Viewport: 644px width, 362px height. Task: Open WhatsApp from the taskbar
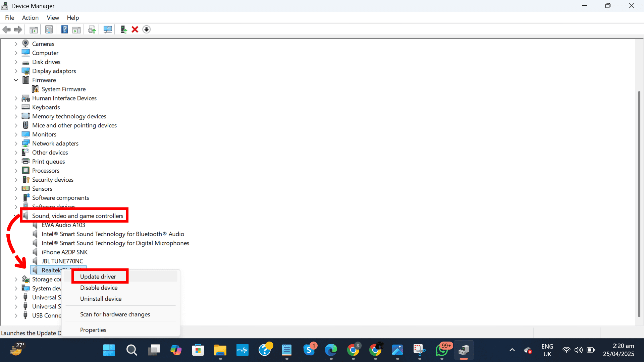442,350
